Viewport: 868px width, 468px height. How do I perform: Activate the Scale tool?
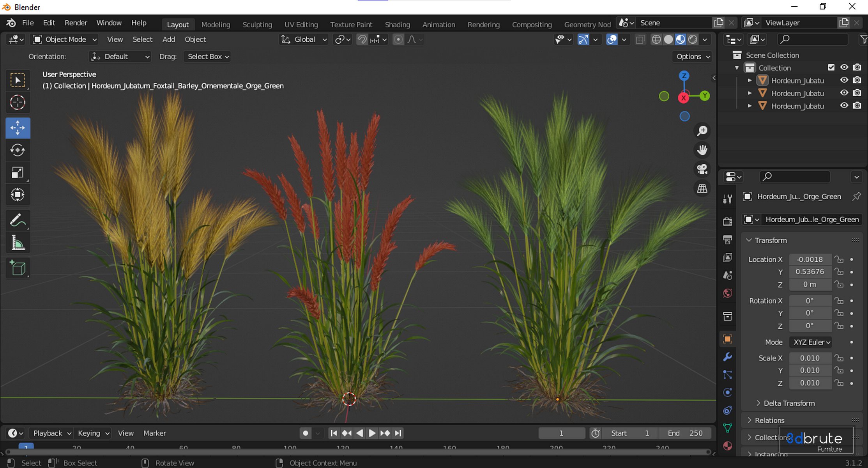(18, 172)
